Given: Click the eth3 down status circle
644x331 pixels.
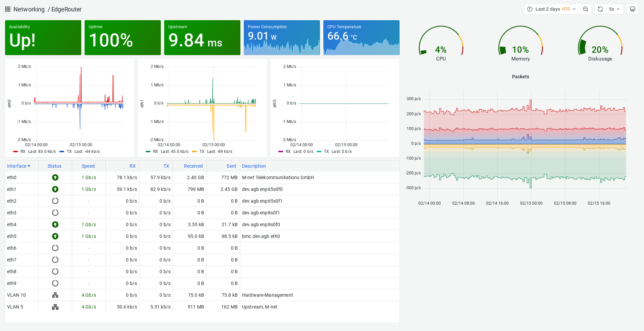Looking at the screenshot, I should tap(55, 213).
